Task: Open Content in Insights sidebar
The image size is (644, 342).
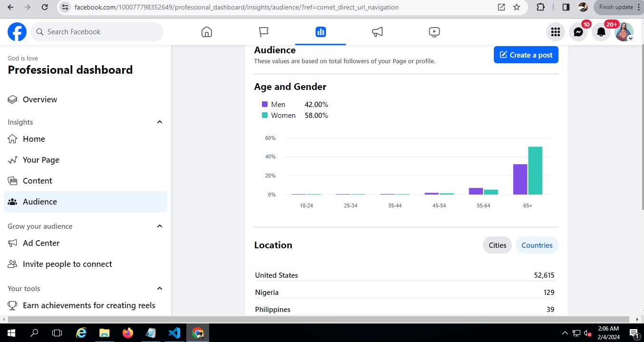Action: [38, 181]
